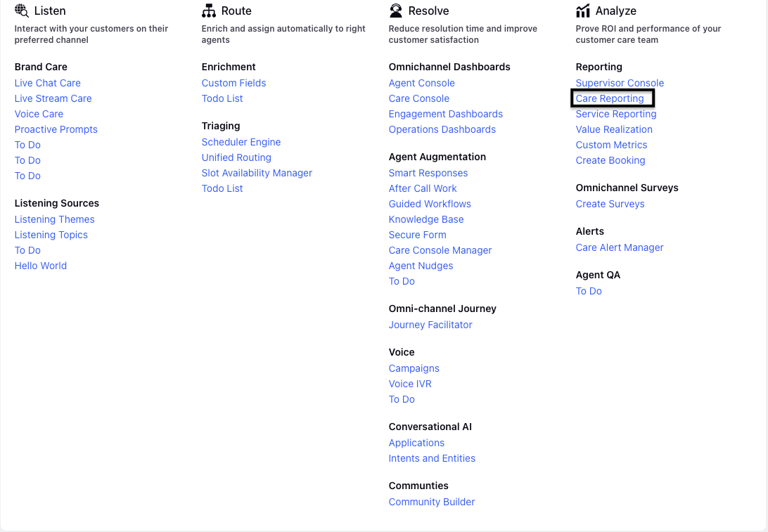Screen dimensions: 768x532
Task: Select Secure Form link
Action: click(x=417, y=235)
